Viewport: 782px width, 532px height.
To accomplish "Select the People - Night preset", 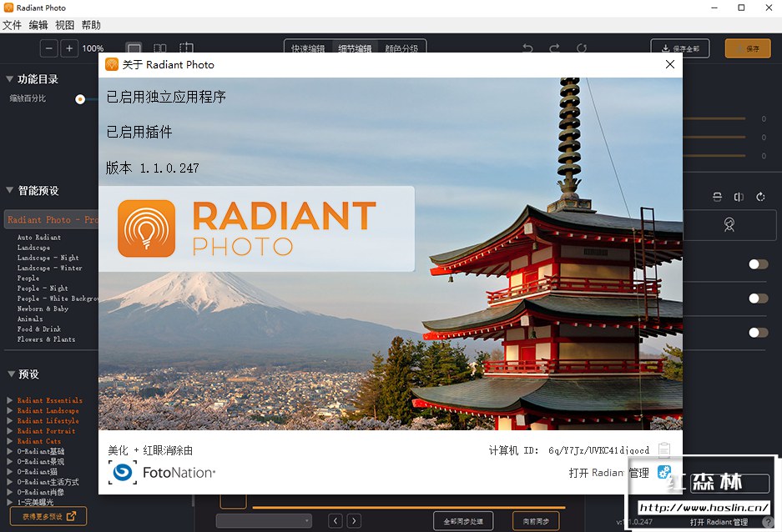I will [x=43, y=289].
